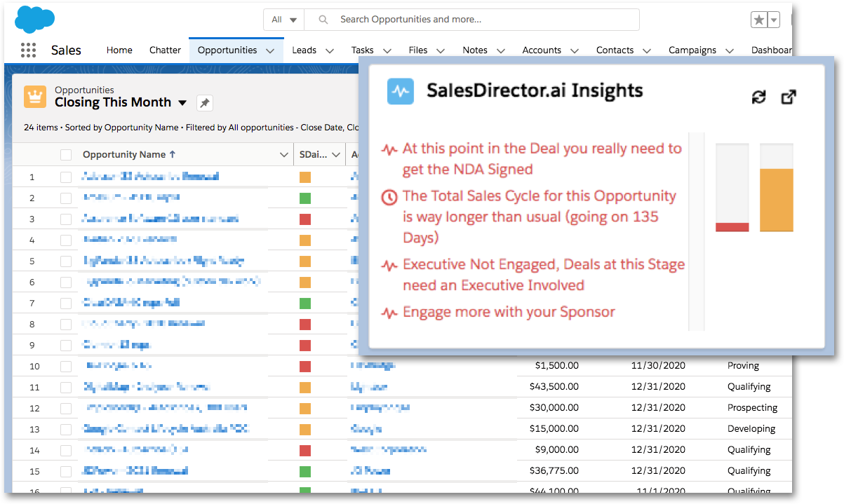Click the search magnifying glass icon
Image resolution: width=844 pixels, height=504 pixels.
[322, 20]
